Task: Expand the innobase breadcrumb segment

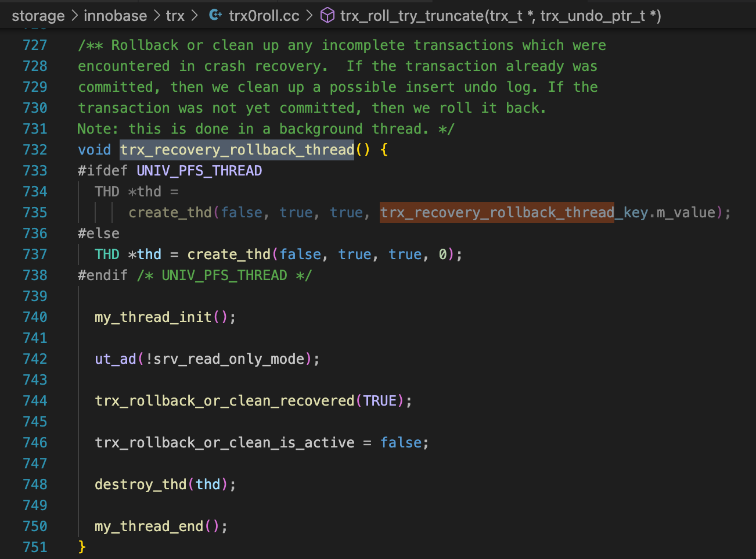Action: [115, 15]
